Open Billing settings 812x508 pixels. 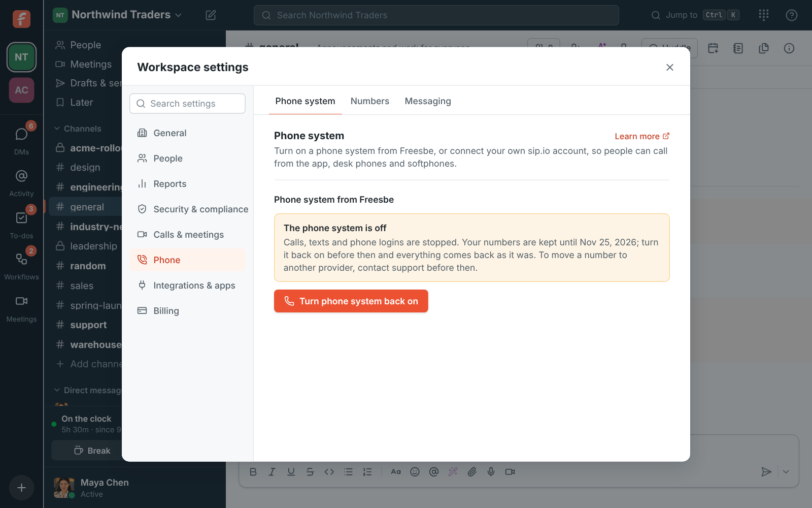[188, 311]
